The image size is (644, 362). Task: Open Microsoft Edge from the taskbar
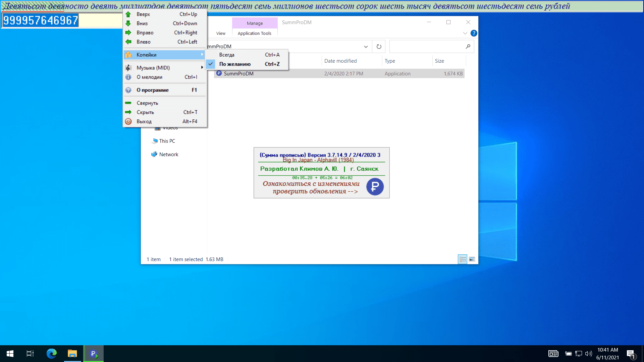[51, 354]
